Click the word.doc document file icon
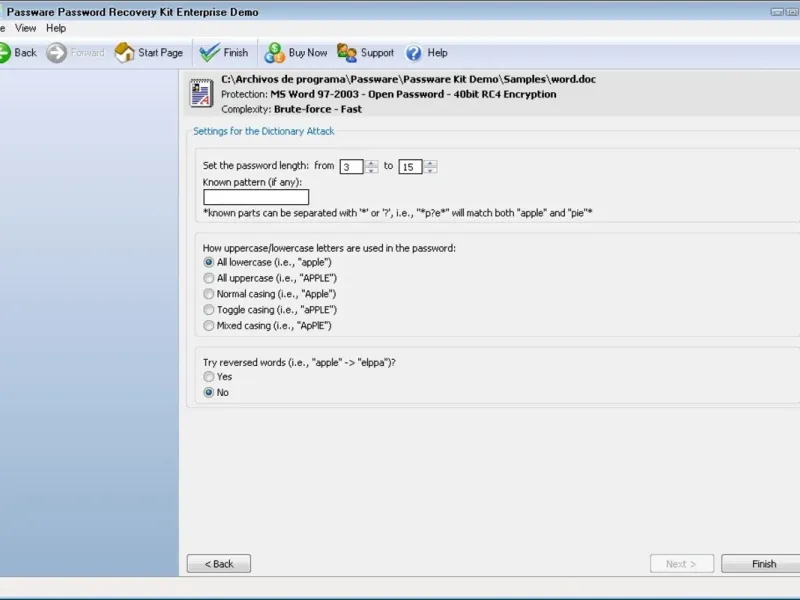This screenshot has height=600, width=800. [x=201, y=93]
